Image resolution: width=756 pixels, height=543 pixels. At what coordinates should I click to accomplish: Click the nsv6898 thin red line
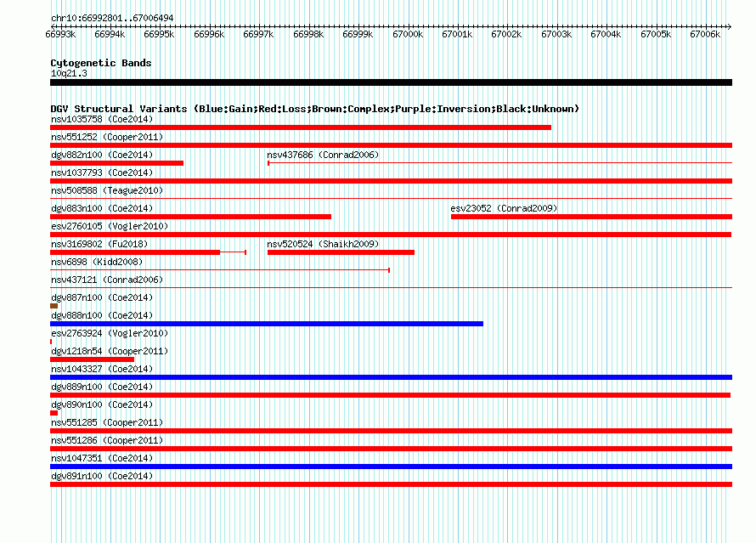(220, 270)
